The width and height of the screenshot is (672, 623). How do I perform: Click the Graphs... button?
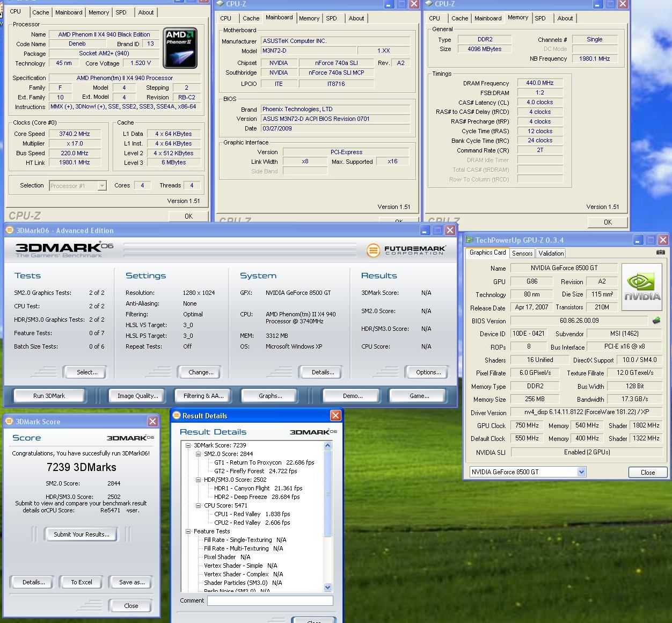[270, 396]
